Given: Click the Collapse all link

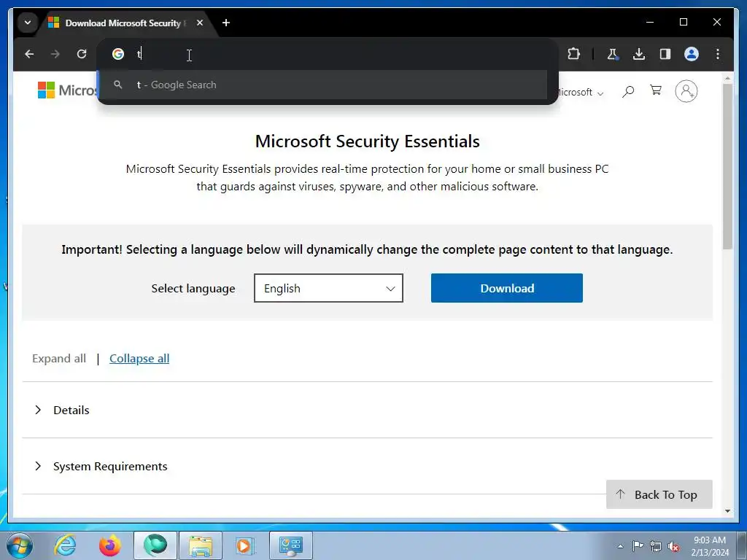Looking at the screenshot, I should [x=139, y=359].
